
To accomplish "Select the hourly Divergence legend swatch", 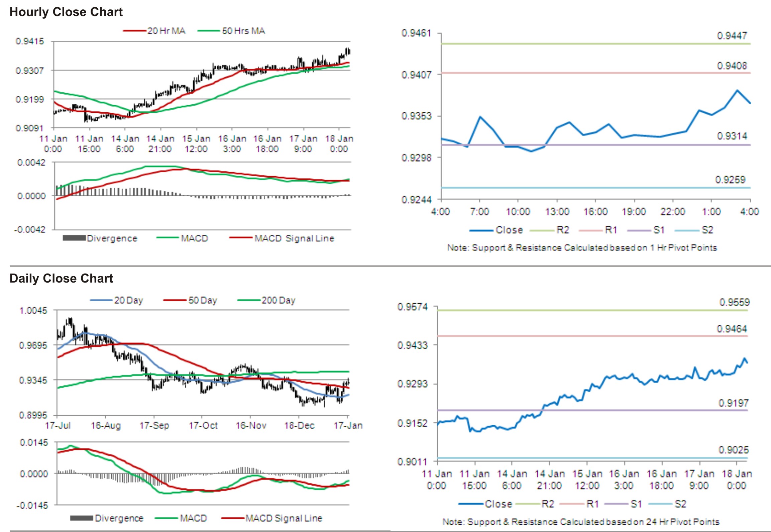I will click(x=74, y=238).
